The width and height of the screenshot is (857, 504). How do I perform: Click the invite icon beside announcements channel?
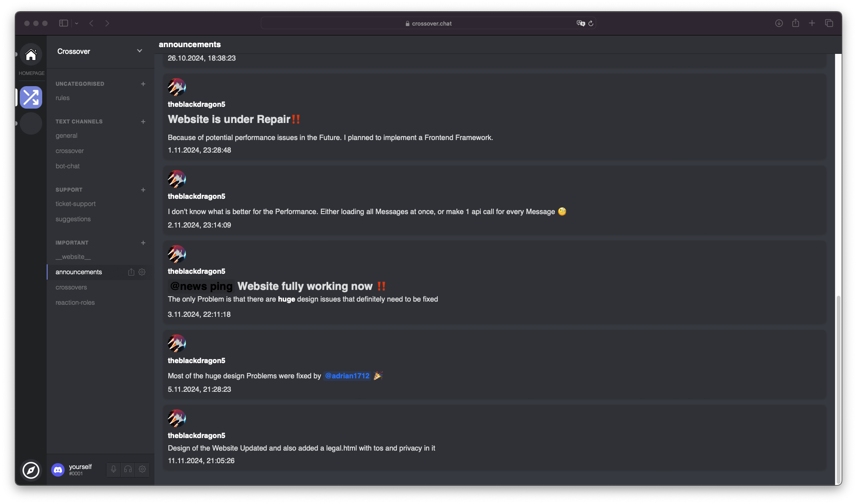(130, 272)
